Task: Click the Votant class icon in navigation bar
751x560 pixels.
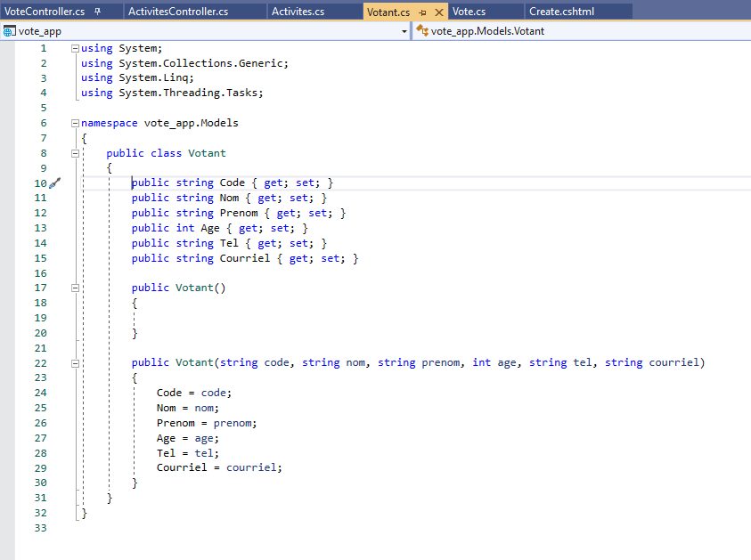Action: [422, 30]
